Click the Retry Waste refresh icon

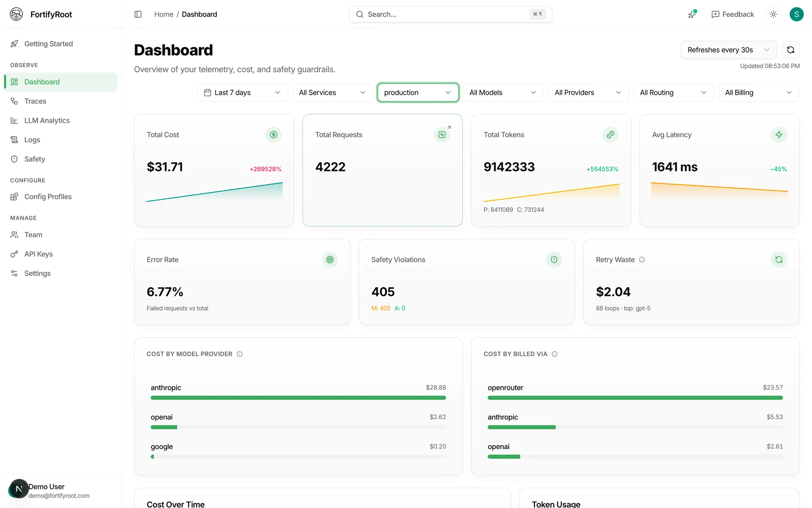coord(779,260)
